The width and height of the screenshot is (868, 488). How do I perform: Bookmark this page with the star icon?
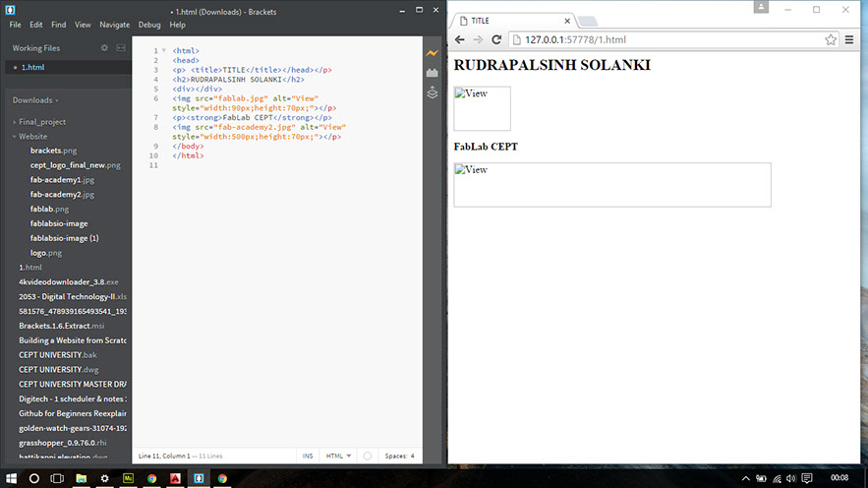(831, 40)
